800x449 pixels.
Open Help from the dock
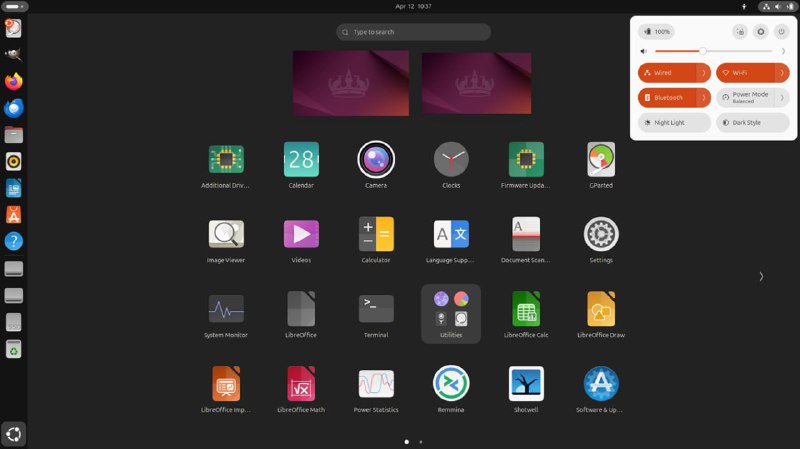(x=14, y=241)
